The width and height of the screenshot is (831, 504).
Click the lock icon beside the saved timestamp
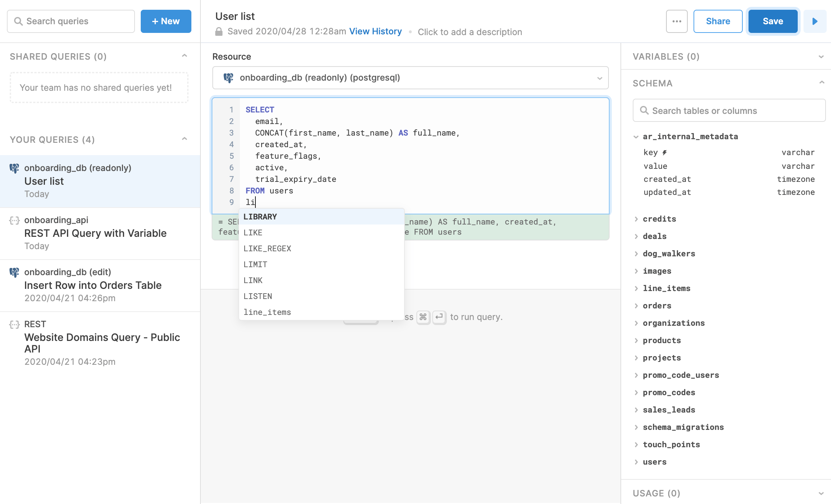click(x=219, y=31)
